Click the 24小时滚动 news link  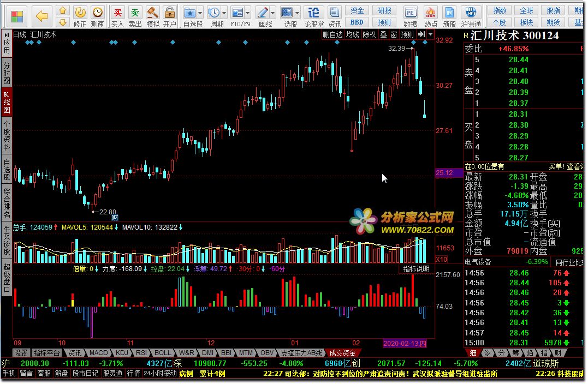(x=160, y=374)
